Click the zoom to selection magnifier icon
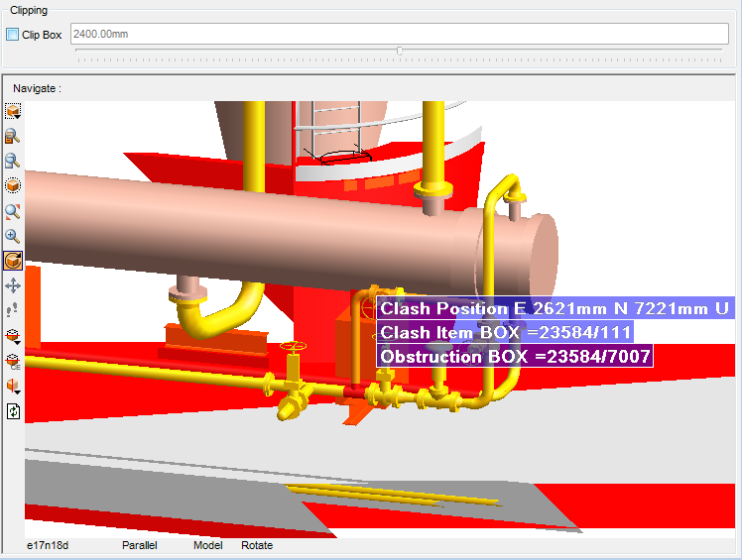742x560 pixels. tap(13, 161)
